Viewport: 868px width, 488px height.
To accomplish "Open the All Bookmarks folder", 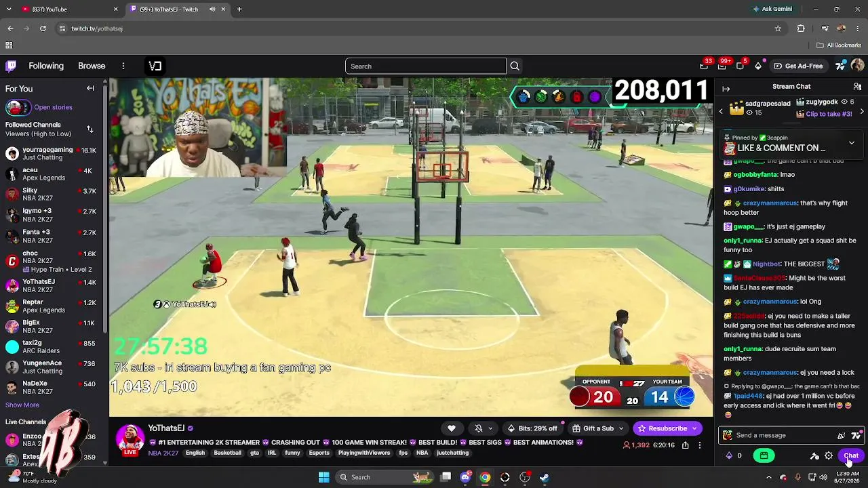I will 839,45.
